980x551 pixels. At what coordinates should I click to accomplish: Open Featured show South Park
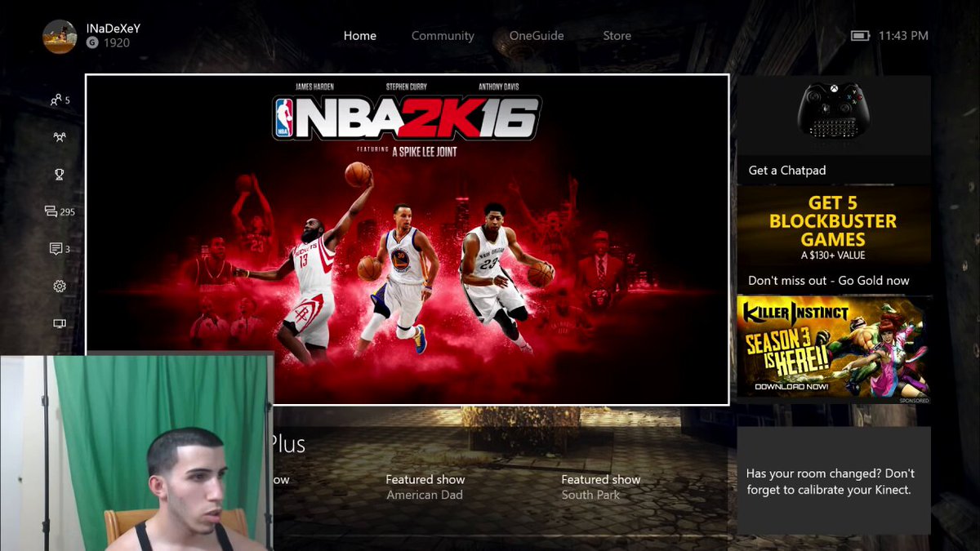(x=600, y=487)
